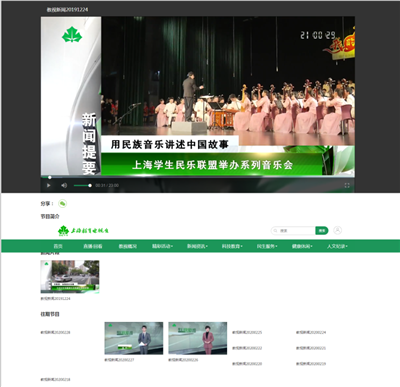This screenshot has width=400, height=387.
Task: Open the 直播·回看 menu item
Action: [93, 246]
